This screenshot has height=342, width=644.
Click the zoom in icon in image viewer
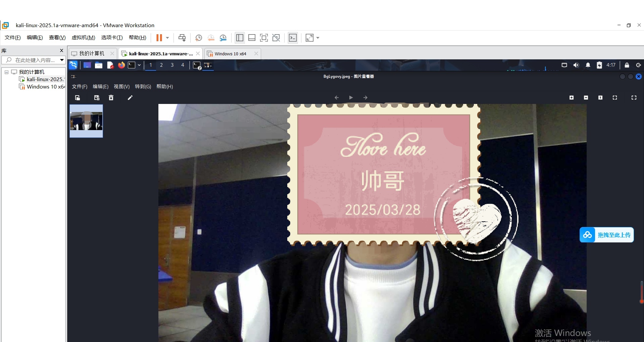[x=572, y=98]
